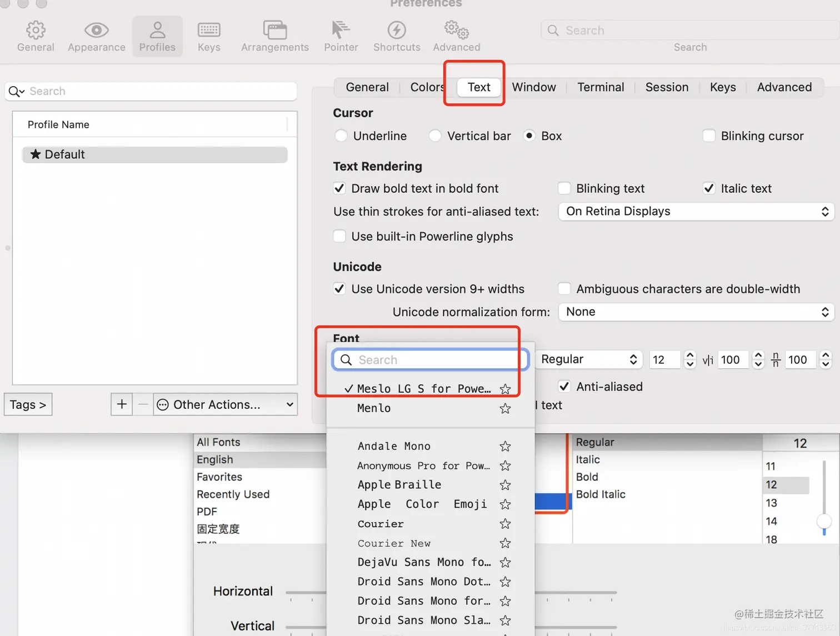
Task: Toggle Italic text checkbox
Action: [x=709, y=188]
